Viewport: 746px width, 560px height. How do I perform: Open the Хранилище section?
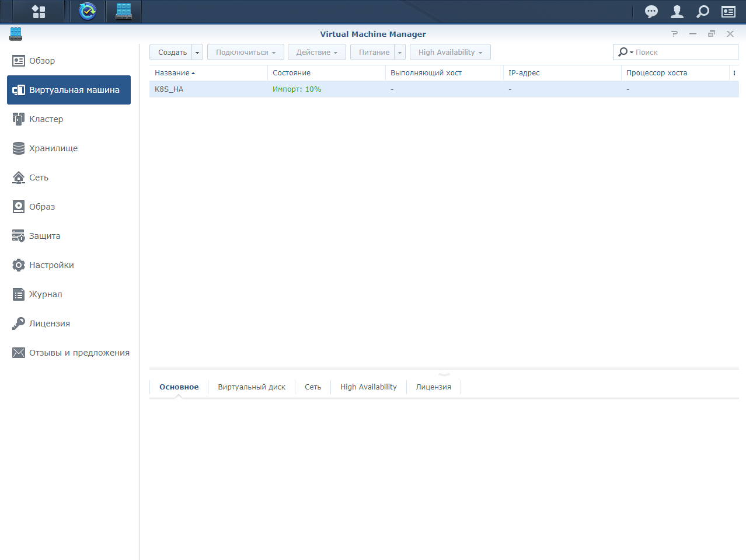[69, 148]
